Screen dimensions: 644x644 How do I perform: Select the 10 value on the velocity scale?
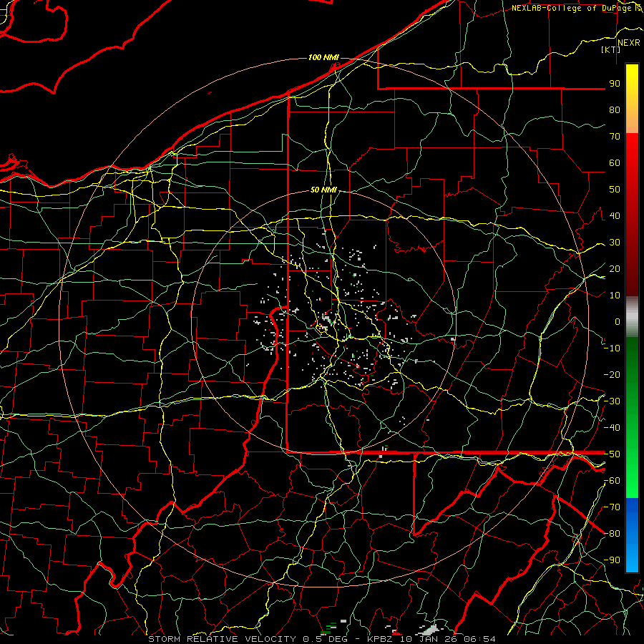(x=615, y=296)
